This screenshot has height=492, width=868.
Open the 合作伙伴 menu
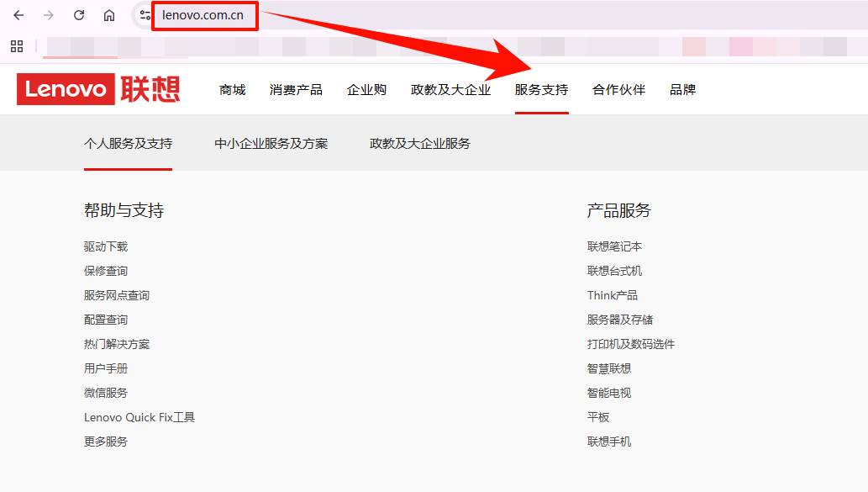[618, 89]
